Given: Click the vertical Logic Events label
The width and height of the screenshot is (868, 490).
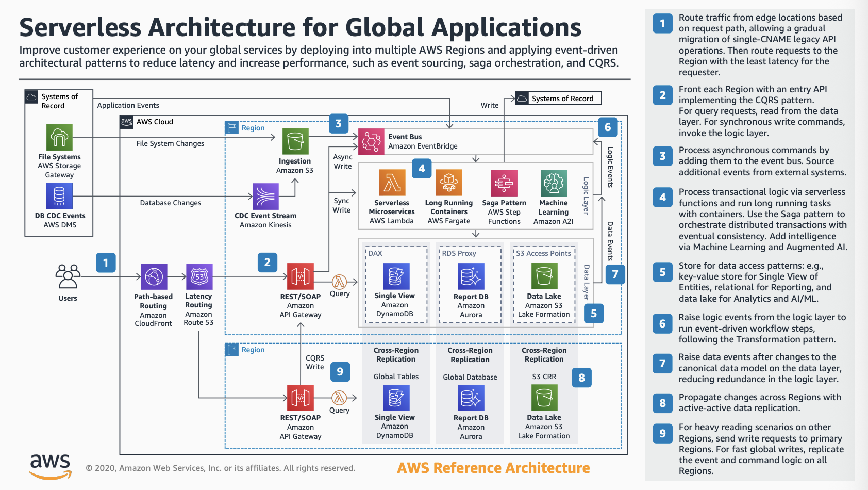Looking at the screenshot, I should [610, 167].
